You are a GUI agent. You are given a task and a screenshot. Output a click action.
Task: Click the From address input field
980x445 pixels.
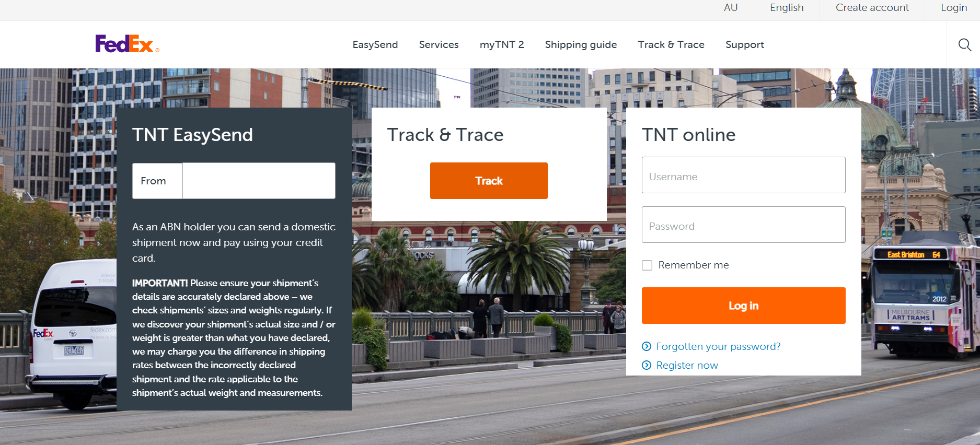tap(259, 181)
